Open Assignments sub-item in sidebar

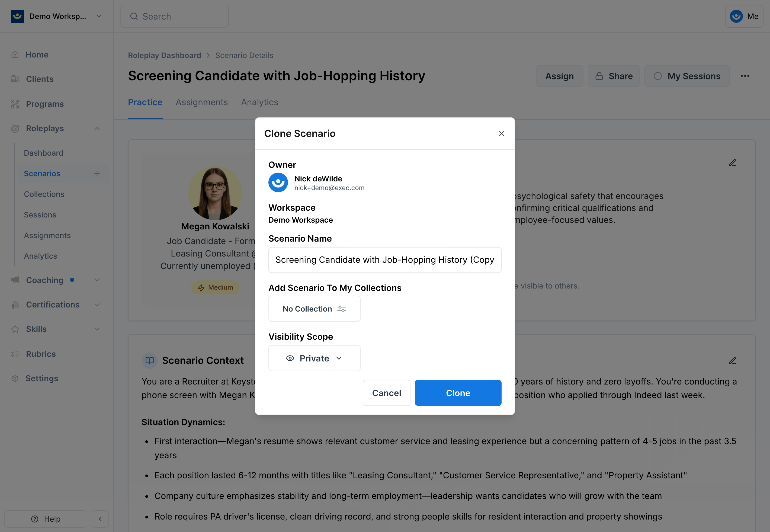(47, 235)
